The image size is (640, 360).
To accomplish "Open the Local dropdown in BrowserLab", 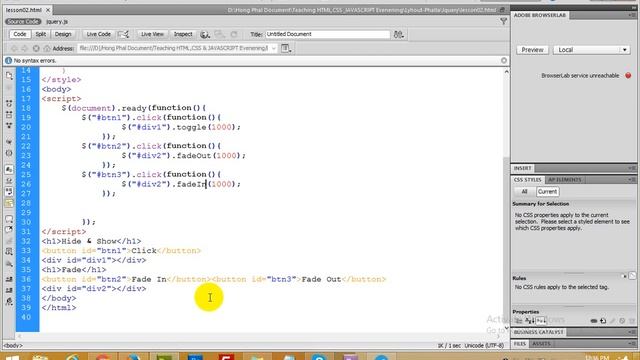I will click(591, 50).
